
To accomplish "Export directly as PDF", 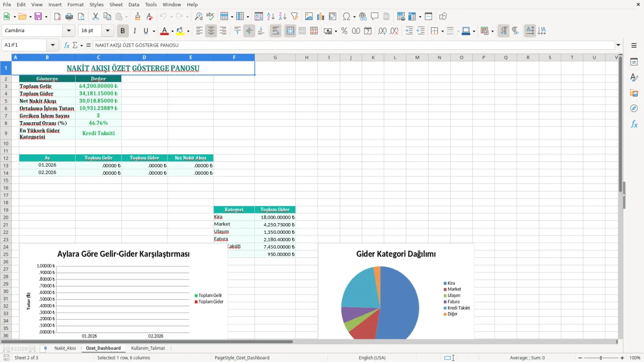I will [57, 17].
